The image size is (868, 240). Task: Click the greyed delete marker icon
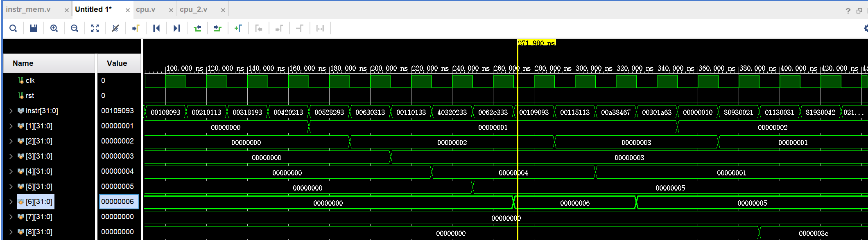tap(300, 28)
